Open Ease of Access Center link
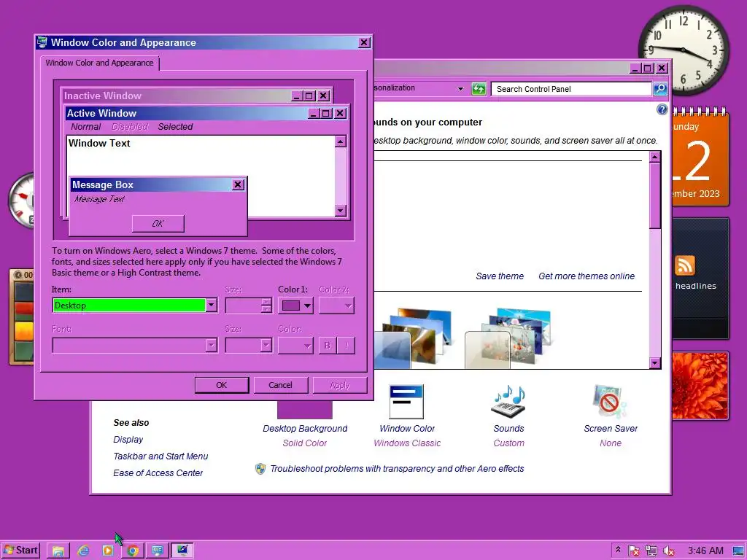Image resolution: width=747 pixels, height=560 pixels. tap(158, 472)
